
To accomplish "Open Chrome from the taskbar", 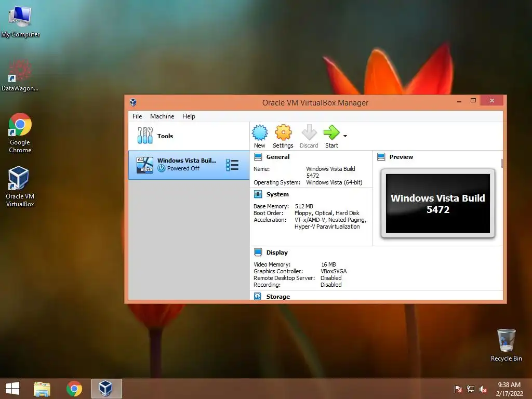I will pos(74,389).
